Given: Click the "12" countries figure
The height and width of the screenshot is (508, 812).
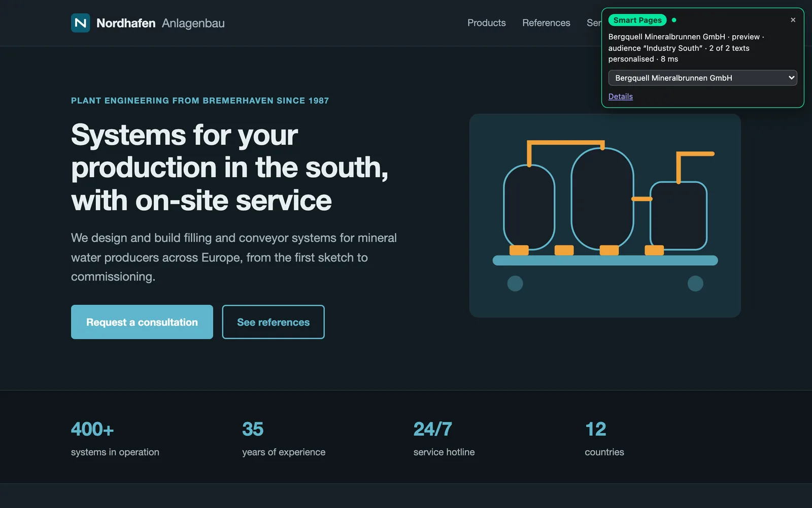Looking at the screenshot, I should [595, 429].
